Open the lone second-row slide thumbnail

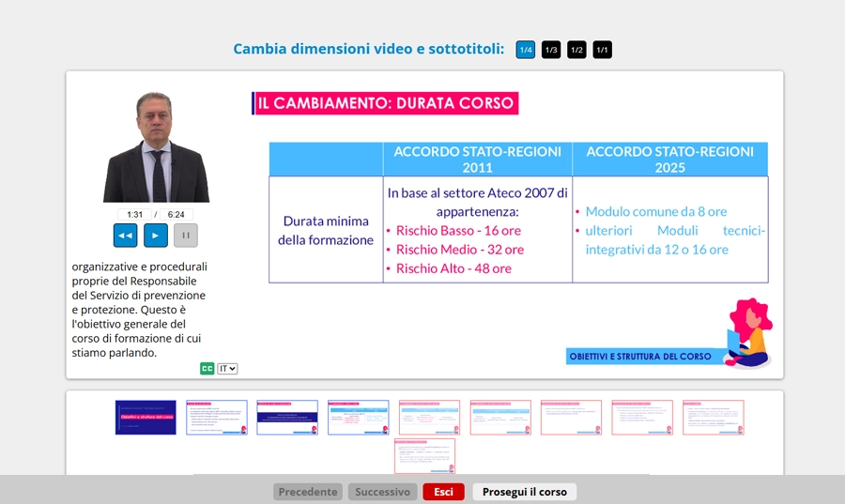tap(424, 456)
